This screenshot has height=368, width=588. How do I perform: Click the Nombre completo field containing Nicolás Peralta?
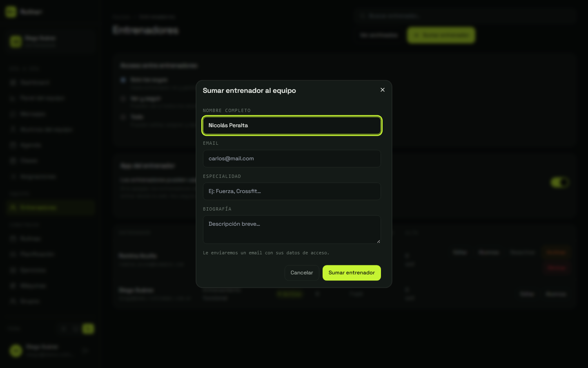[292, 126]
